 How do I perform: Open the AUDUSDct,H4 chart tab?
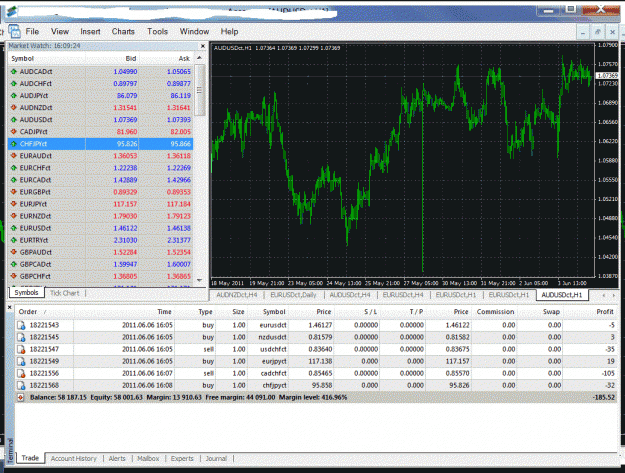click(x=350, y=295)
